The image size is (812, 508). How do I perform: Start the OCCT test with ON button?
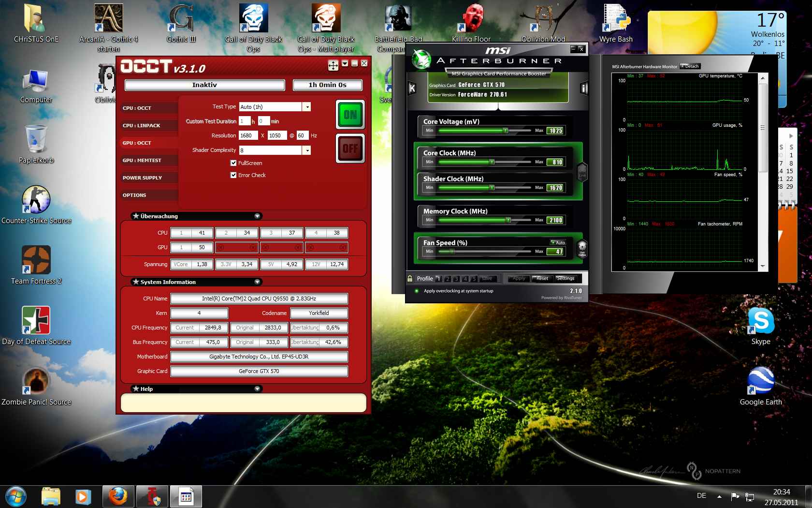pyautogui.click(x=350, y=115)
